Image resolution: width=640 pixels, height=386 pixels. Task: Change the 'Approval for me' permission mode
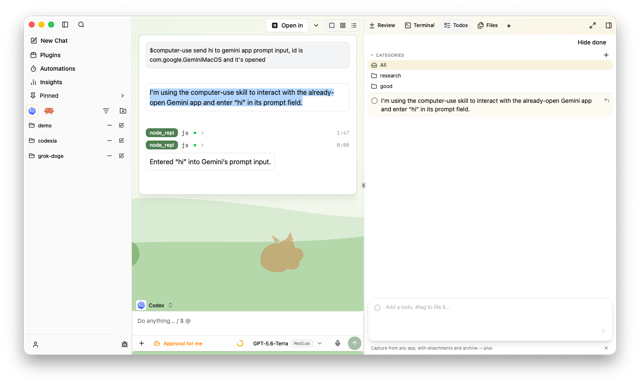point(178,344)
